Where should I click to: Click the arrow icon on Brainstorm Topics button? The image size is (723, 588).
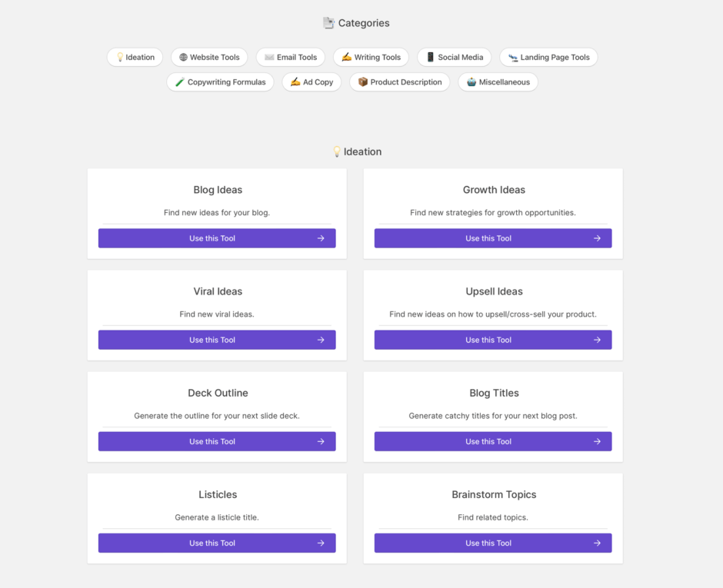point(597,543)
